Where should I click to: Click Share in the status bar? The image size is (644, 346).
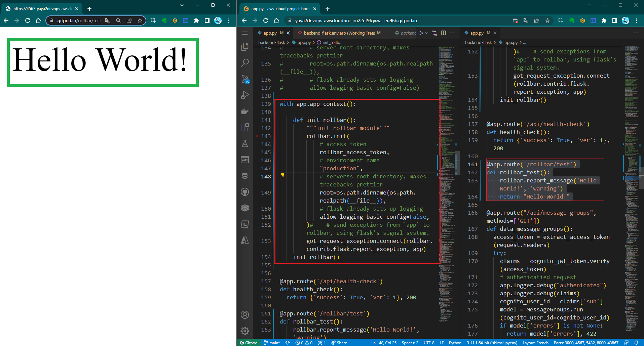click(339, 343)
